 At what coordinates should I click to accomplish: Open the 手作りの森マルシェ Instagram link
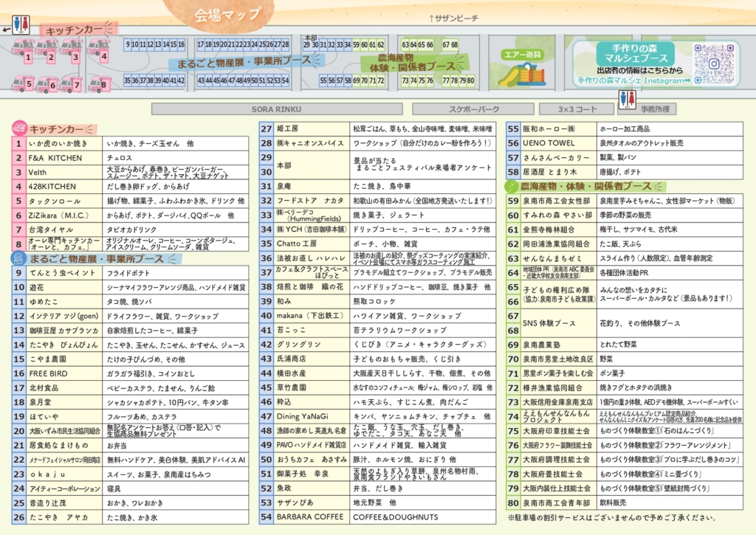(x=634, y=80)
